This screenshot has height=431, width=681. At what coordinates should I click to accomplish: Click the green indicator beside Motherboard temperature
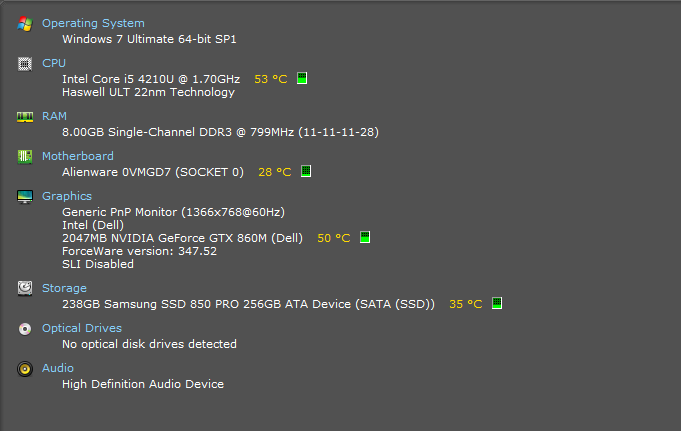[x=306, y=171]
